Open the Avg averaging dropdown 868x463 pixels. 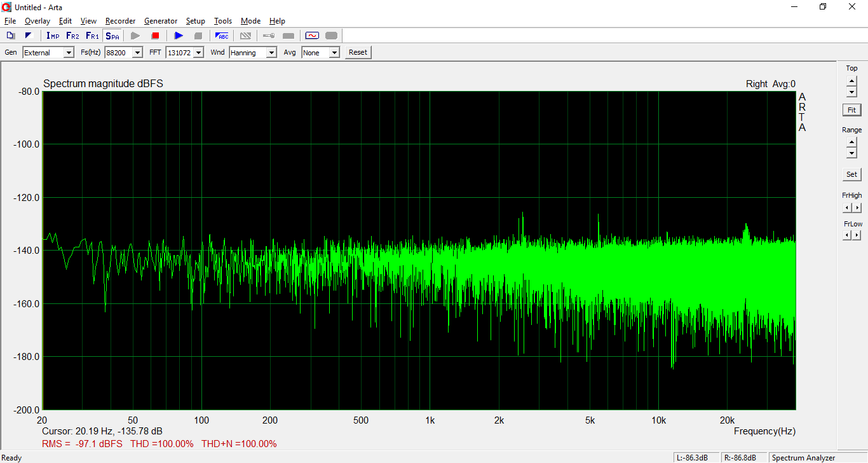[334, 53]
